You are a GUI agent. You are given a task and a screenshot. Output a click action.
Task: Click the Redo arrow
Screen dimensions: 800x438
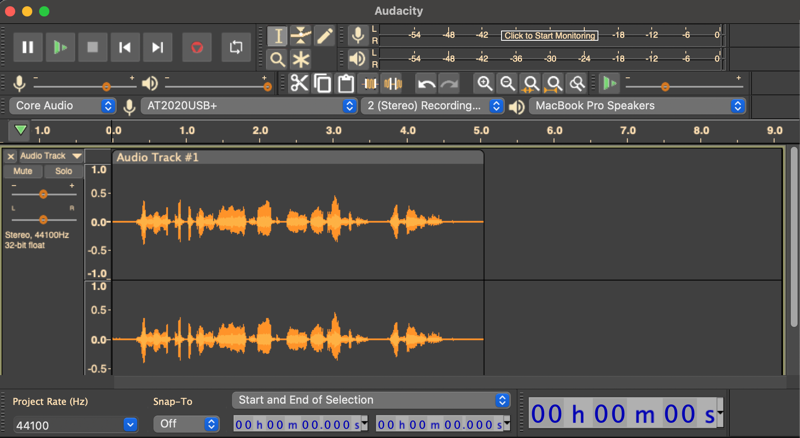click(449, 83)
